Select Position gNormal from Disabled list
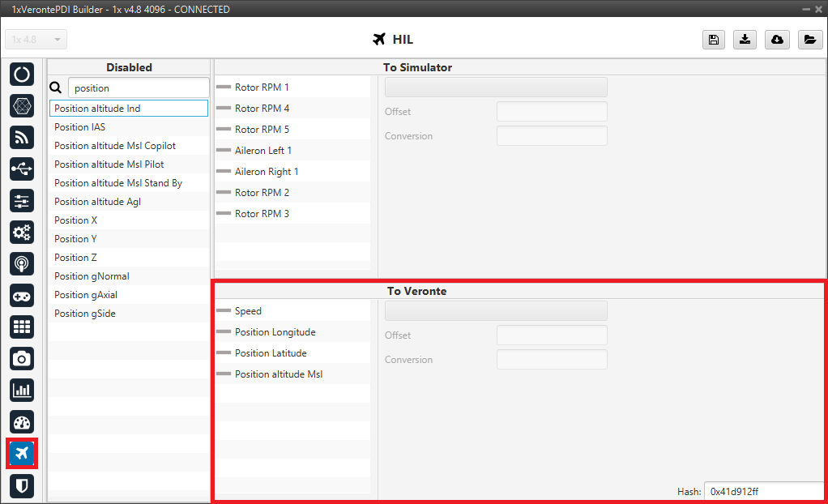 [x=92, y=276]
